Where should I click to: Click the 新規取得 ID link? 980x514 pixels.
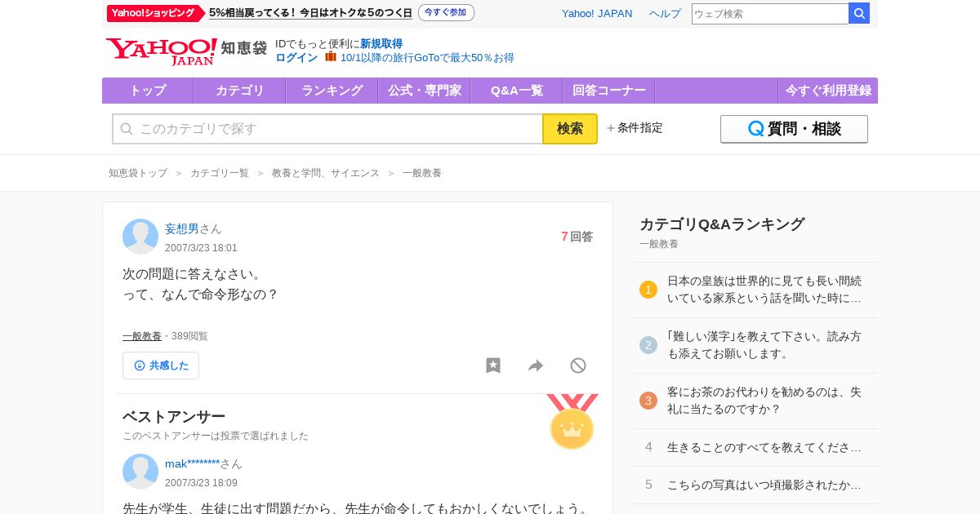coord(381,44)
